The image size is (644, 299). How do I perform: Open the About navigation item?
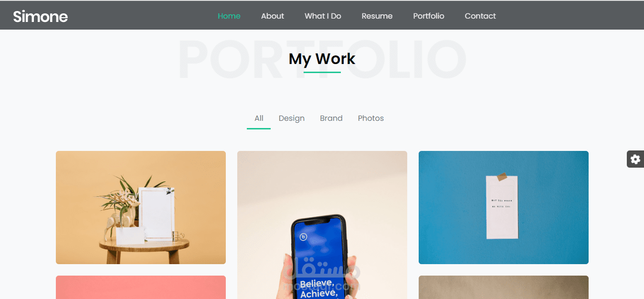click(273, 16)
